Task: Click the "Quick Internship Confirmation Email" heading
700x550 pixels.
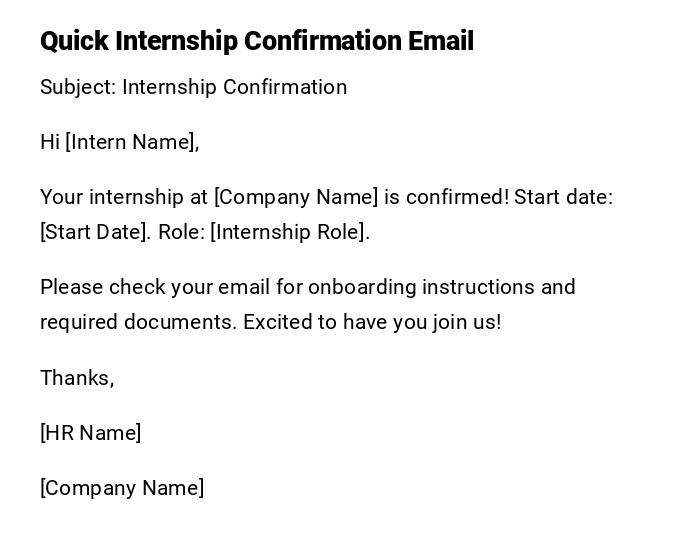Action: pyautogui.click(x=257, y=41)
